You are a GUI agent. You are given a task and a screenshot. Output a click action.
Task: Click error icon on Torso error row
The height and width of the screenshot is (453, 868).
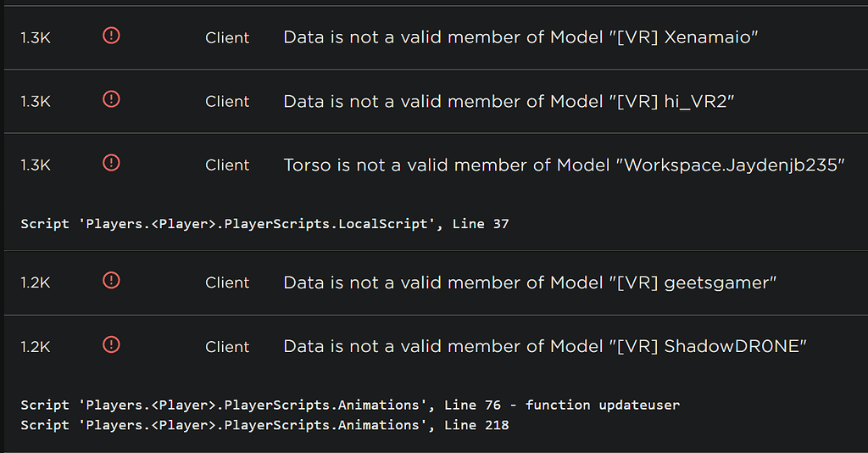pos(111,164)
